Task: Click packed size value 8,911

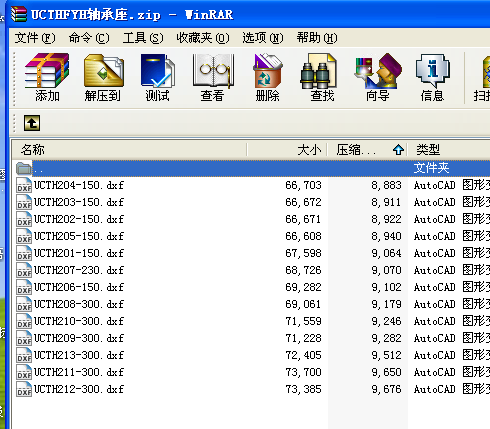Action: tap(386, 202)
